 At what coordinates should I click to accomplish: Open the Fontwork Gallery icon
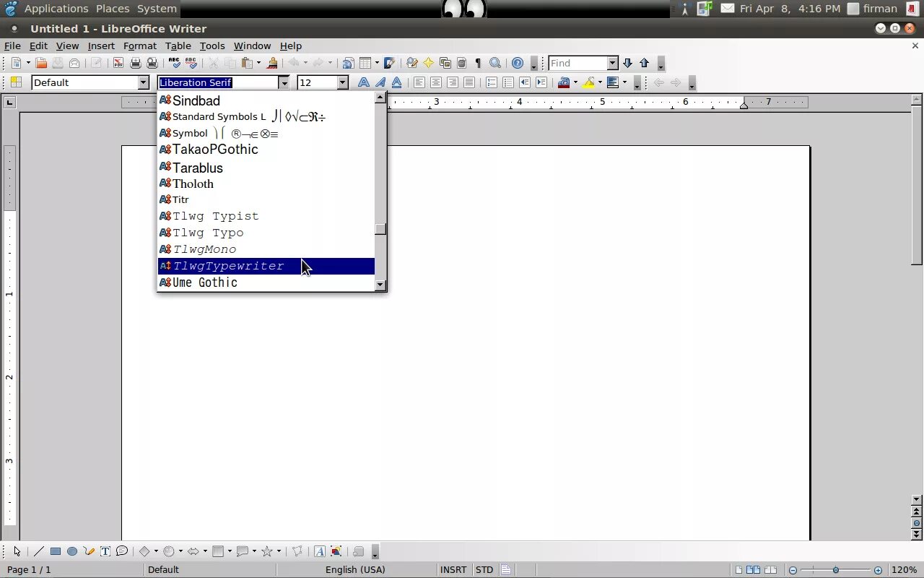[x=319, y=551]
